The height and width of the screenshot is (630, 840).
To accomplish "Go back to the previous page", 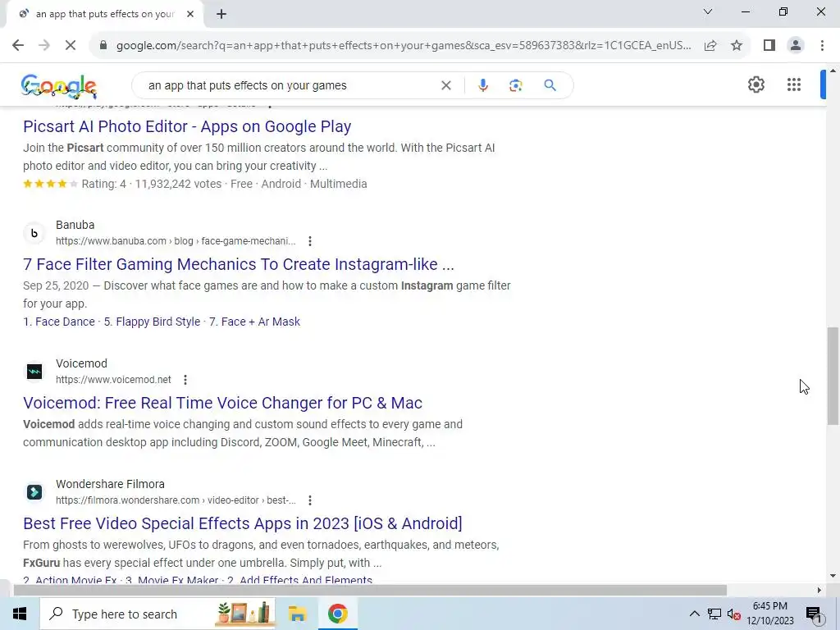I will click(18, 46).
